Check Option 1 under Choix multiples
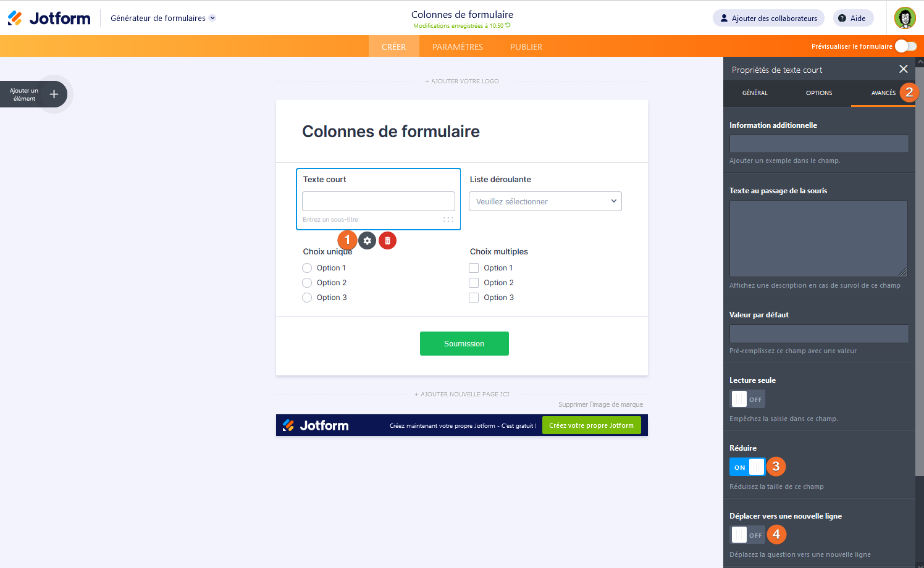 474,267
